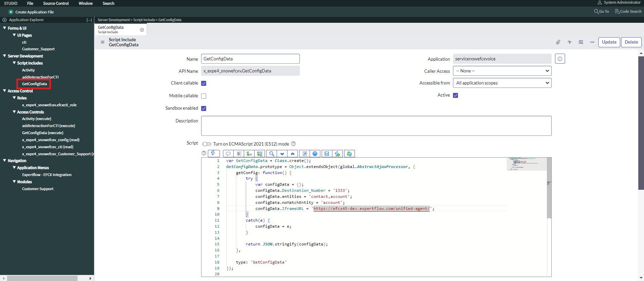Click the Delete button
This screenshot has height=281, width=644.
631,42
